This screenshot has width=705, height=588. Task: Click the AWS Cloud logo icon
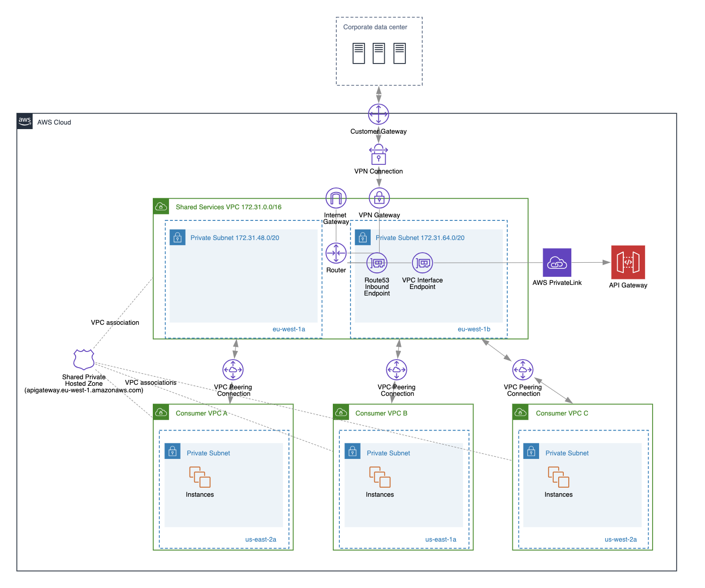point(25,121)
